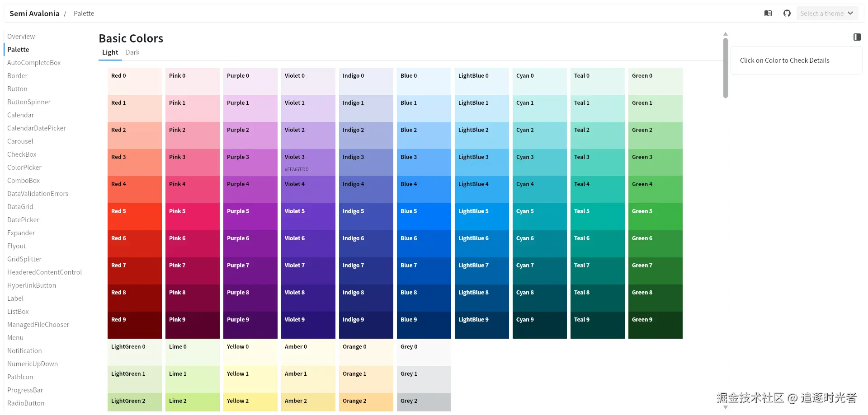The height and width of the screenshot is (415, 868).
Task: Open DataValidationErrors in the sidebar
Action: point(38,194)
